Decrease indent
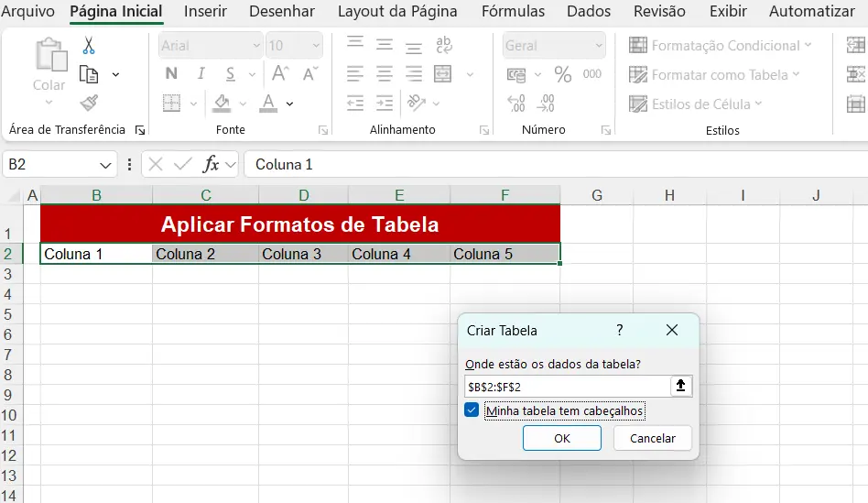The width and height of the screenshot is (868, 503). (355, 103)
